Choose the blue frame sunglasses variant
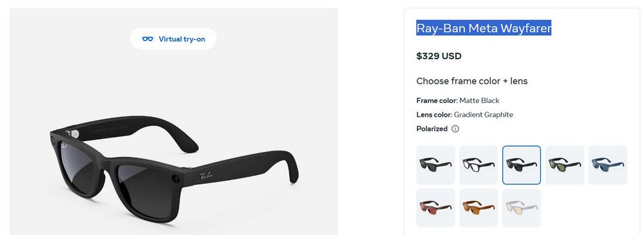The height and width of the screenshot is (235, 644). [x=608, y=165]
